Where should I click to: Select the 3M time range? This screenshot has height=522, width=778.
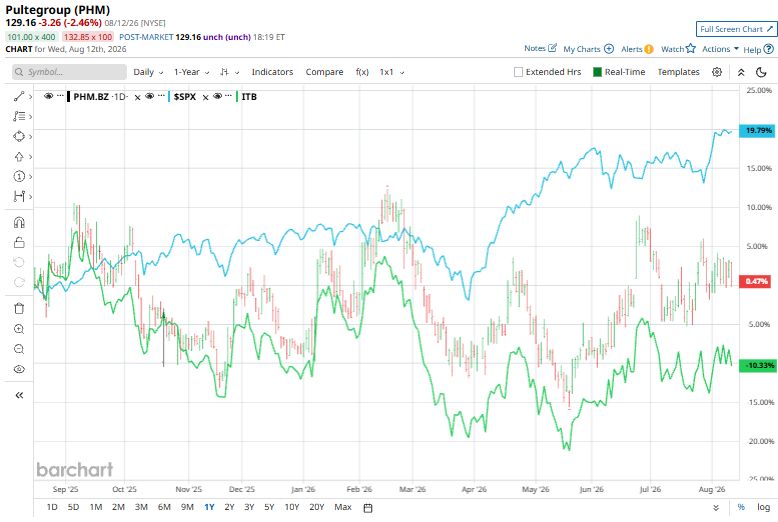(x=141, y=507)
